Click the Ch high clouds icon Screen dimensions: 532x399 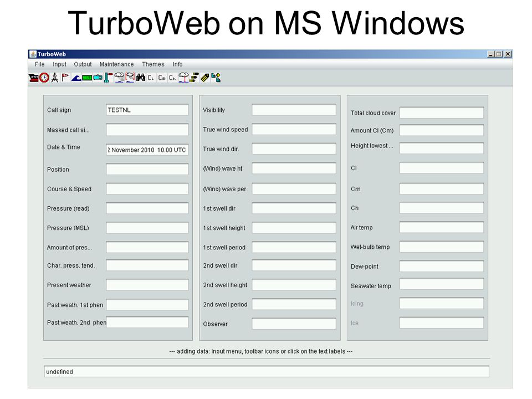[x=172, y=78]
